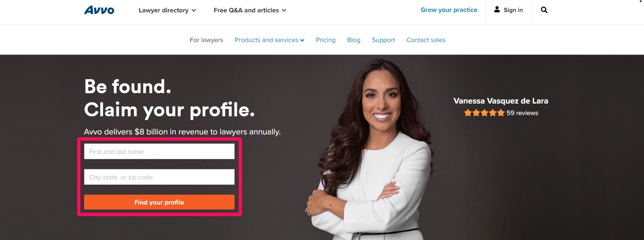Click the Find your profile button

coord(159,202)
